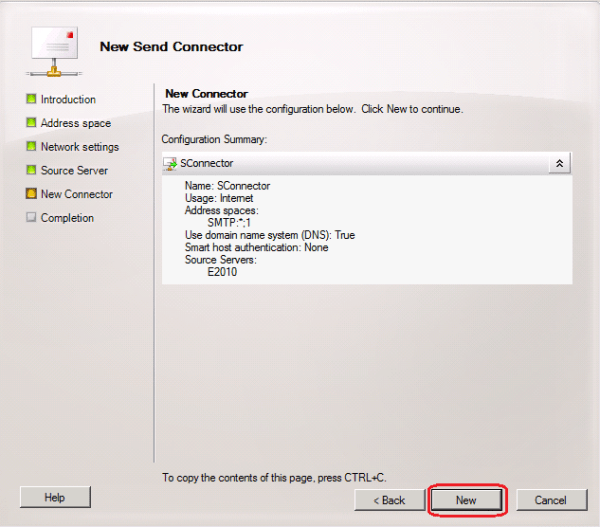Click the green status square beside Introduction
This screenshot has height=527, width=600.
tap(31, 99)
